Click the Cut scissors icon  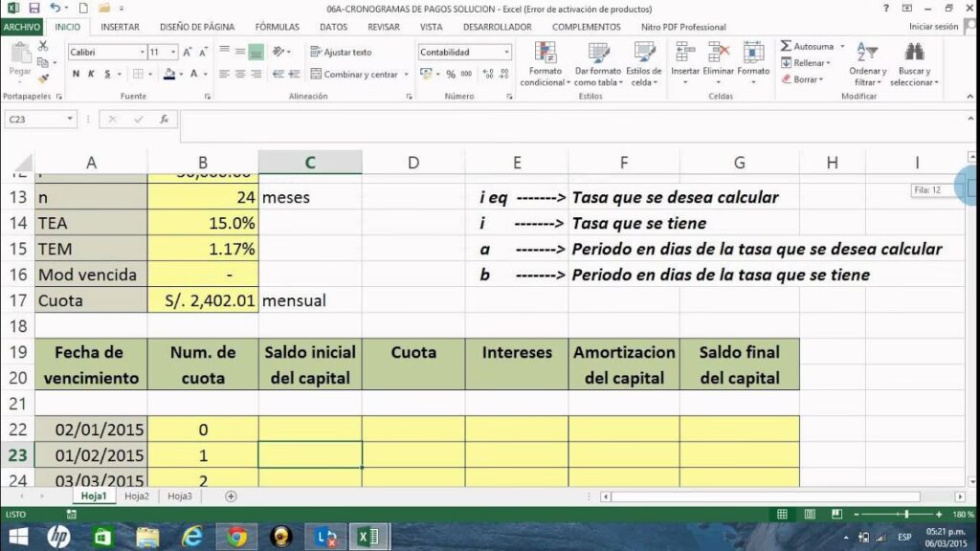pyautogui.click(x=42, y=48)
